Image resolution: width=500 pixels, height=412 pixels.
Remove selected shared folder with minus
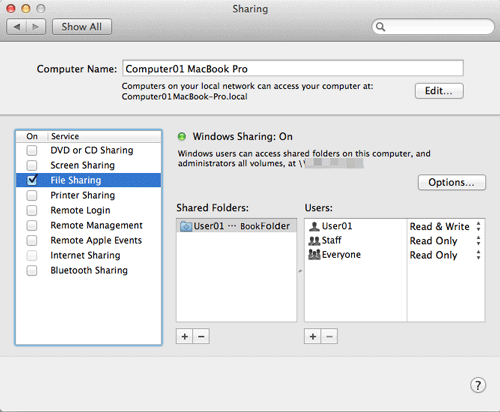click(201, 336)
